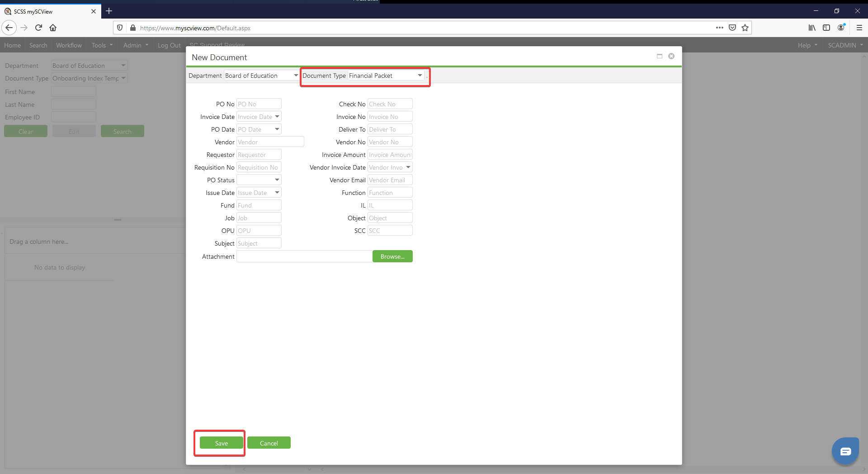Open page actions three-dots menu
868x474 pixels.
[x=719, y=28]
